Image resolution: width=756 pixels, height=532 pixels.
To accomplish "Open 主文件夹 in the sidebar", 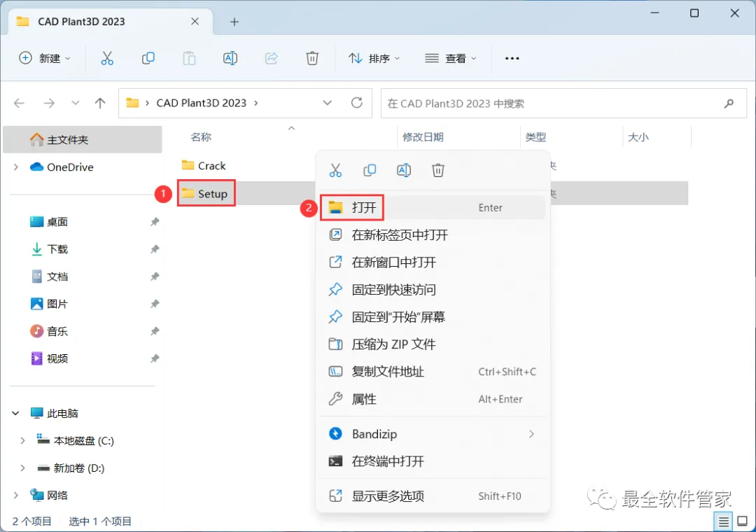I will tap(83, 140).
